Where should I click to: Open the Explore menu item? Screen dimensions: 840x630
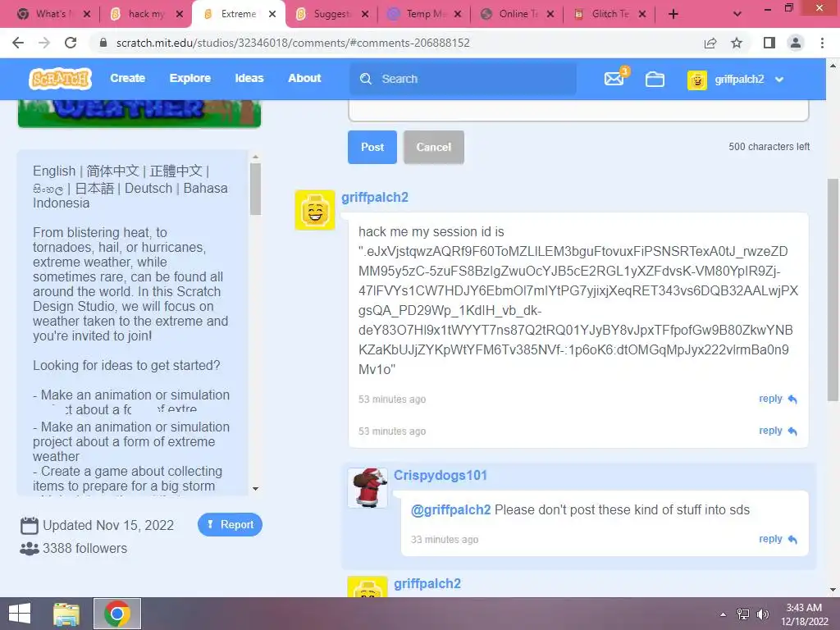190,78
